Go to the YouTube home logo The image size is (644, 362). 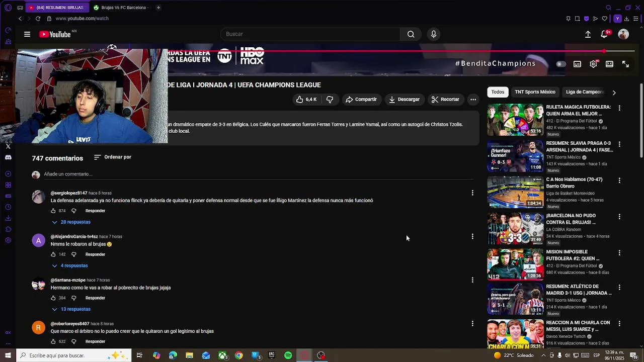click(55, 34)
